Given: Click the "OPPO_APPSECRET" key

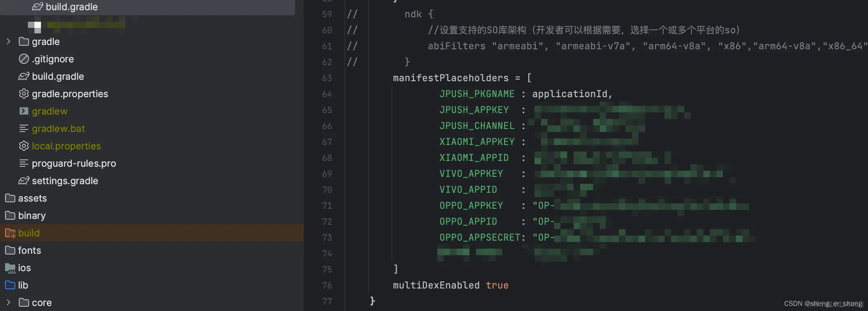Looking at the screenshot, I should 480,237.
